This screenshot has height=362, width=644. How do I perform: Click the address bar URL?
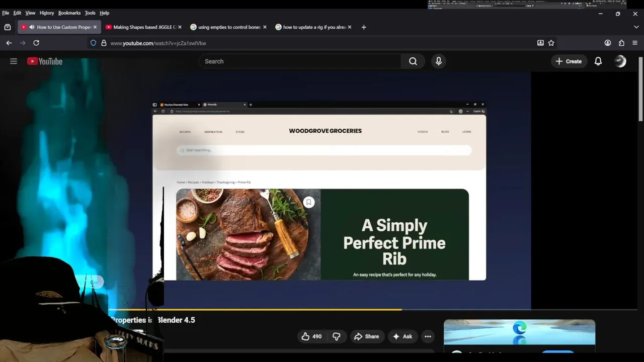coord(158,43)
